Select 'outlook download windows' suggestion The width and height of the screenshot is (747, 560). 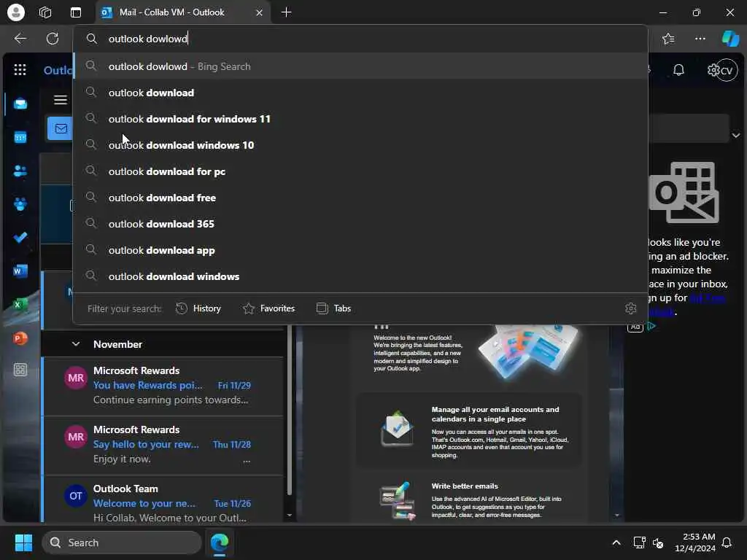click(x=360, y=276)
